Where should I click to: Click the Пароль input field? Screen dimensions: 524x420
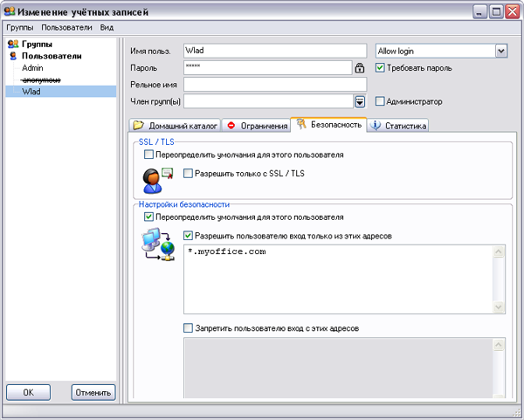tap(268, 67)
